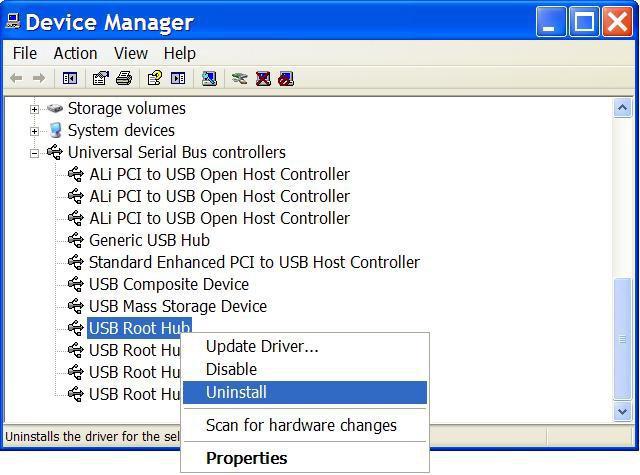Click the USB icon beside USB Composite Device
Image resolution: width=640 pixels, height=475 pixels.
tap(76, 284)
